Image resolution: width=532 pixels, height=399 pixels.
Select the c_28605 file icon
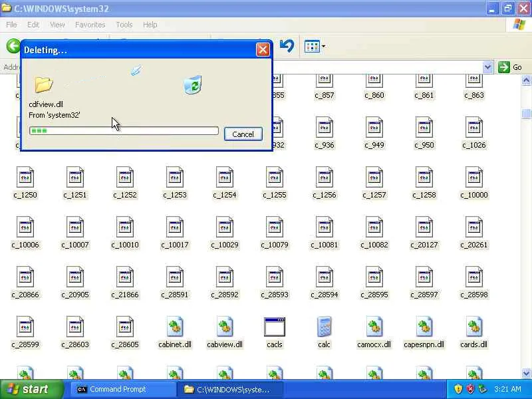tap(125, 327)
